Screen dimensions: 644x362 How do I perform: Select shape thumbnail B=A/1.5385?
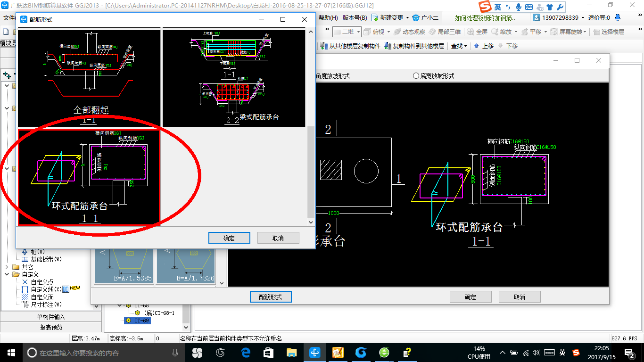click(x=124, y=266)
